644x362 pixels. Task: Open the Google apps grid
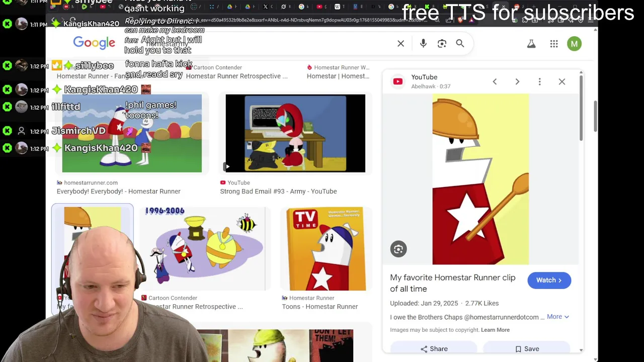point(554,44)
